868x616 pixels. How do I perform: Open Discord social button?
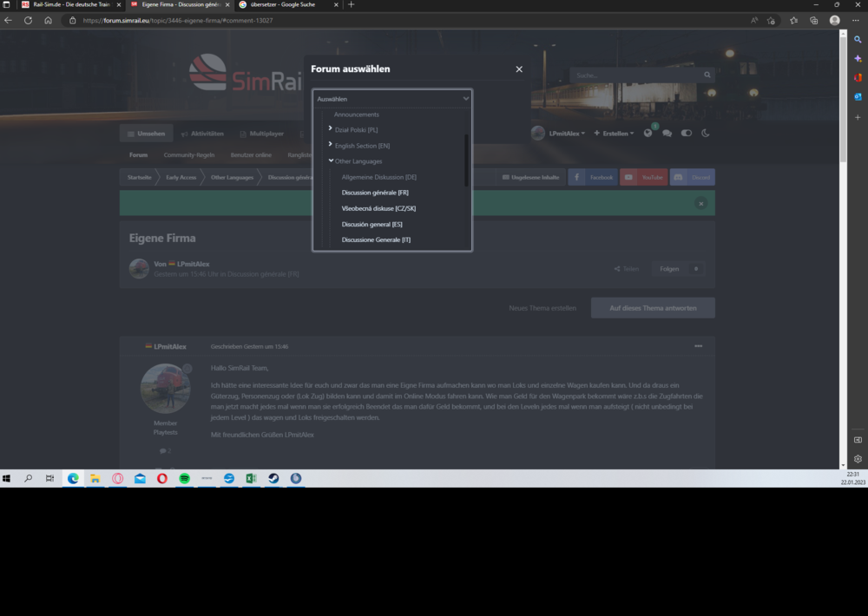pyautogui.click(x=693, y=177)
